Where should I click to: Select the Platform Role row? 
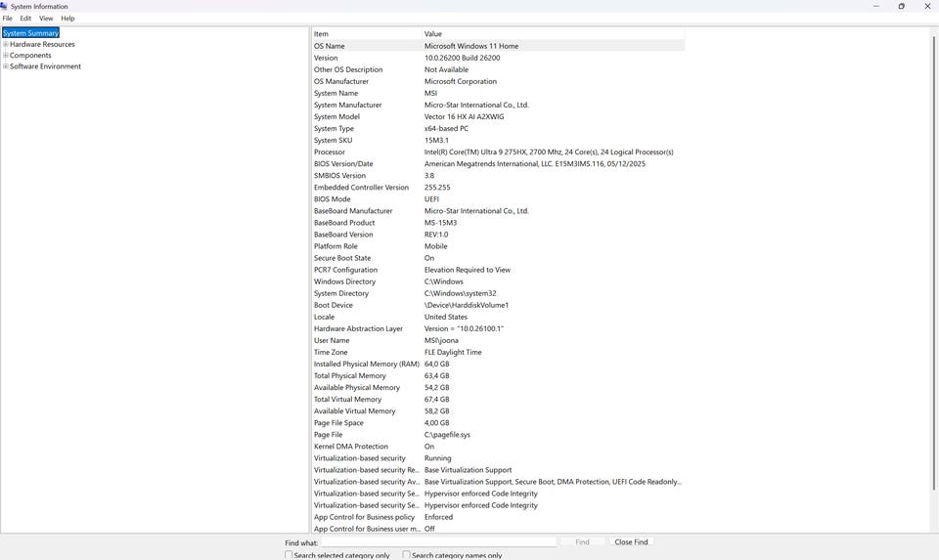[498, 246]
